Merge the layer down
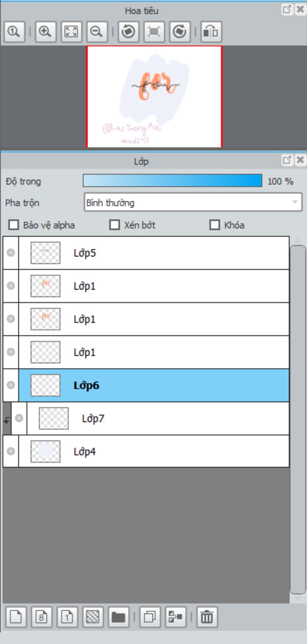Screen dimensions: 307x644 175,617
